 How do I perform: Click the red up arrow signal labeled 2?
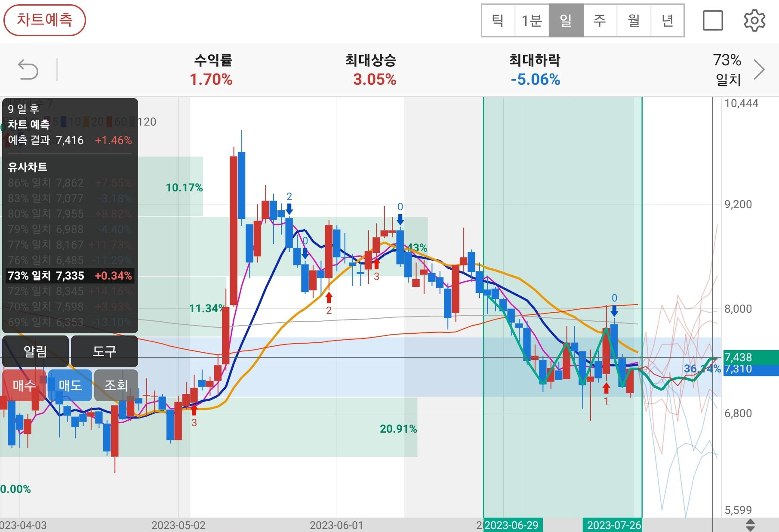click(x=329, y=298)
